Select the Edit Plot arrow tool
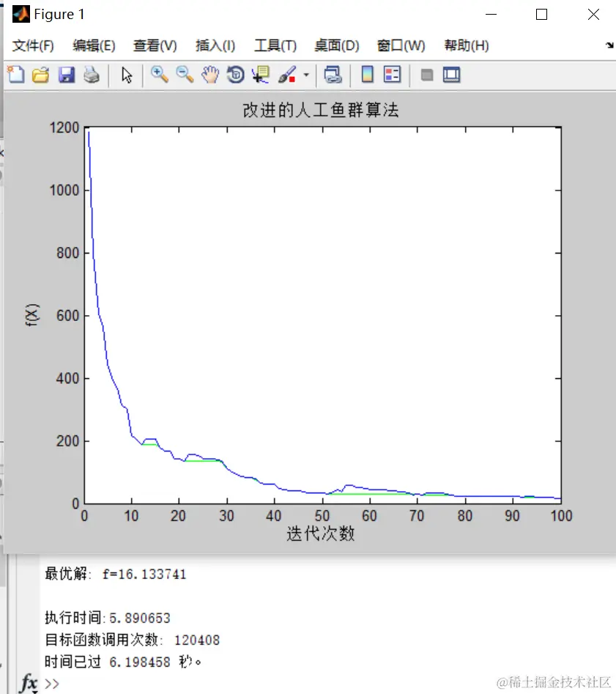 click(x=127, y=75)
